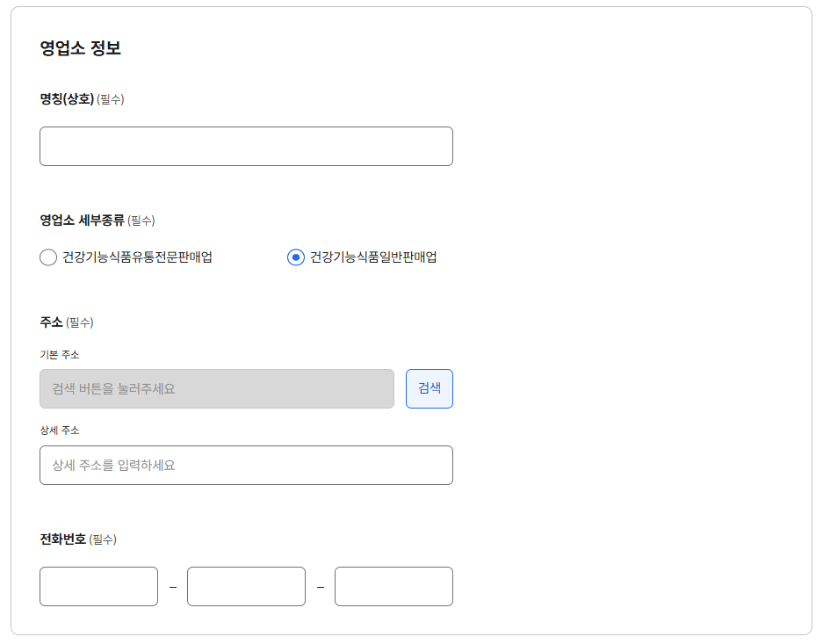Click the 기본 주소 sublabel
823x644 pixels.
[x=60, y=355]
